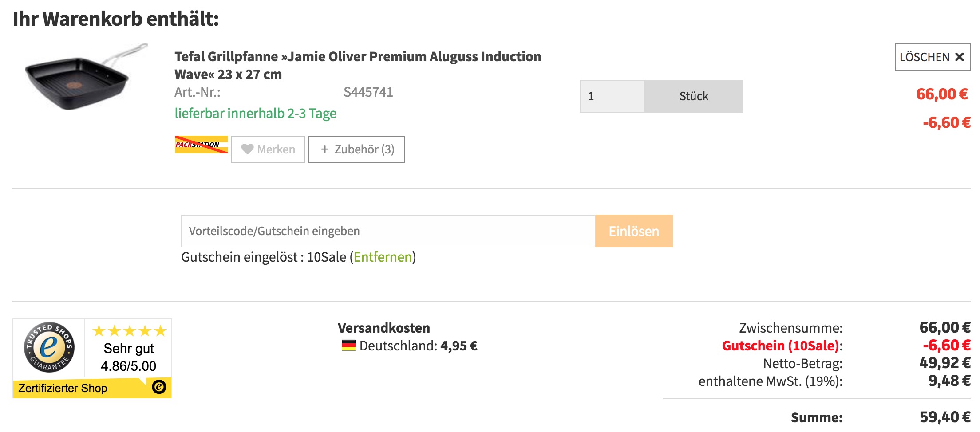This screenshot has height=432, width=980.
Task: Click the small e icon on Zertifizierter Shop
Action: point(159,387)
